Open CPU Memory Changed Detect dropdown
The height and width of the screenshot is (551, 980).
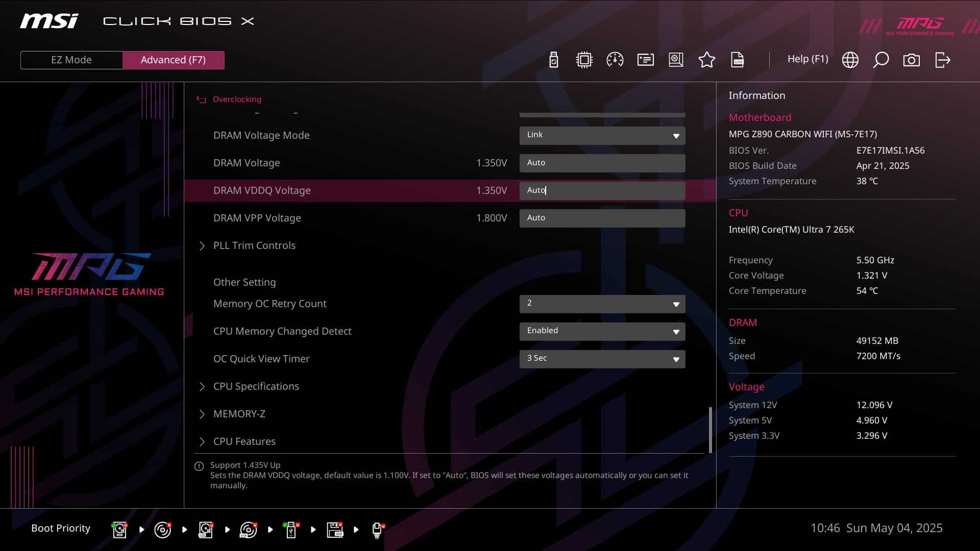click(602, 331)
